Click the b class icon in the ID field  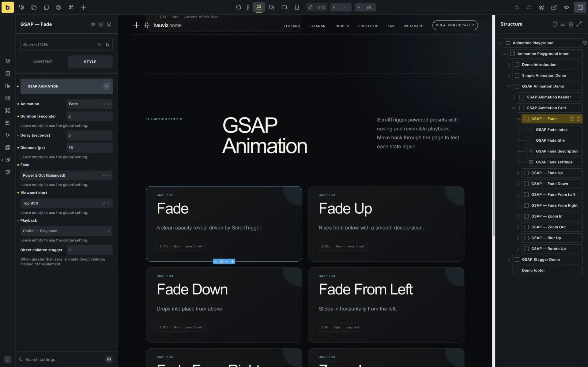tap(107, 44)
